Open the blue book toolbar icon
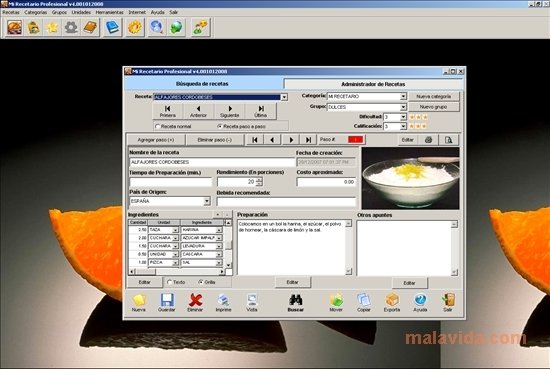 click(113, 27)
